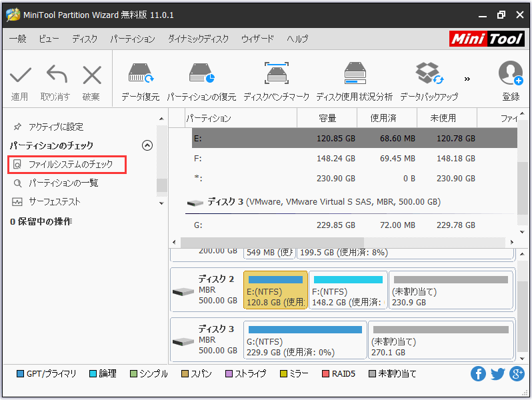532x400 pixels.
Task: Sort by 未使用 column header
Action: 447,118
